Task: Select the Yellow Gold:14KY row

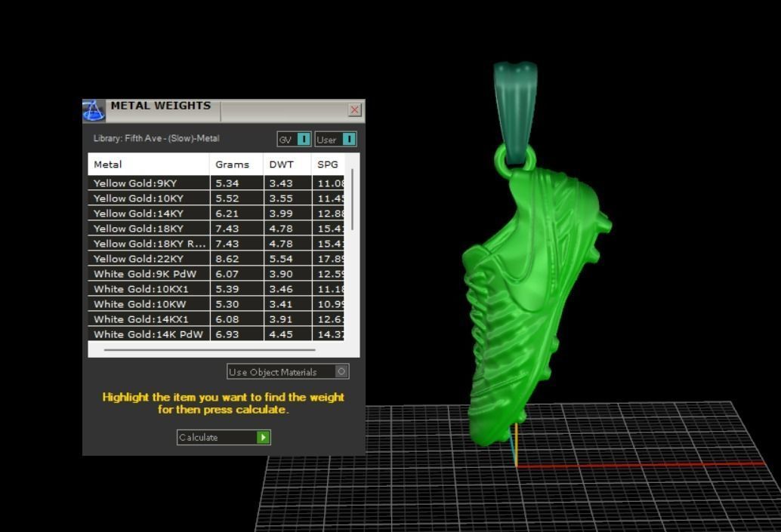Action: (216, 214)
